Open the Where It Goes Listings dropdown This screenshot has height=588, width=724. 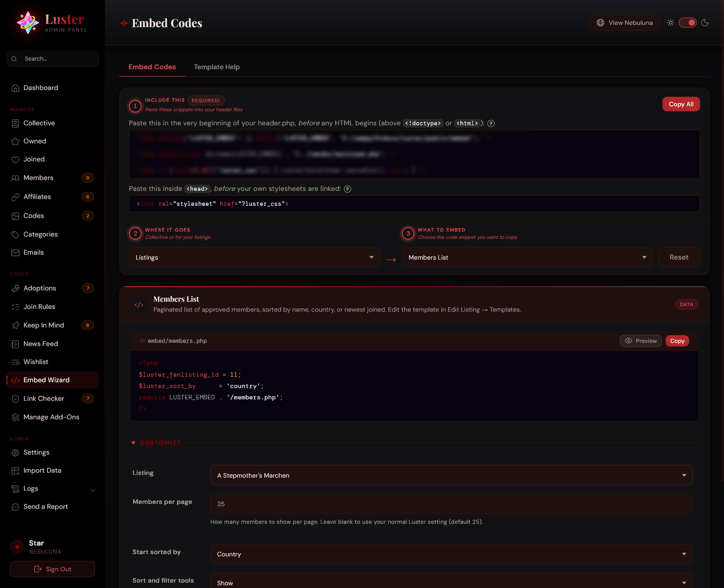tap(254, 257)
